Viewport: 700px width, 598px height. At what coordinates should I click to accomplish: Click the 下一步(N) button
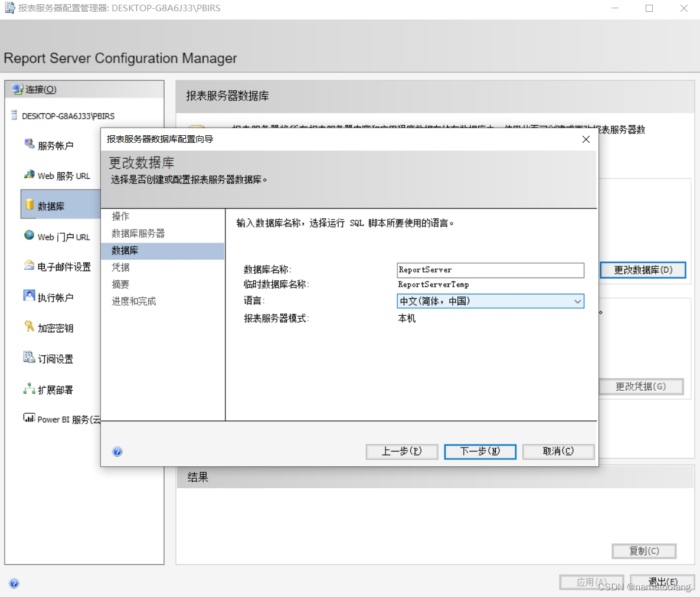coord(480,452)
